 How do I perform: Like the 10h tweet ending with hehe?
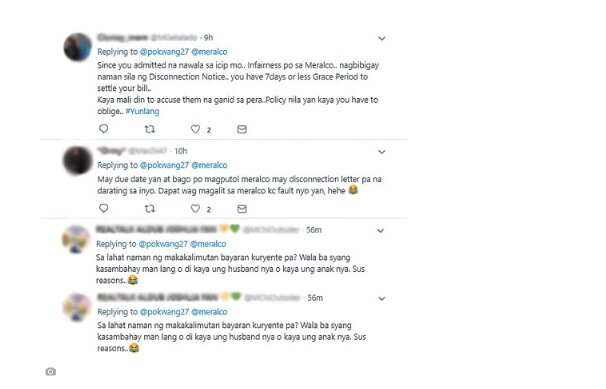(x=196, y=209)
